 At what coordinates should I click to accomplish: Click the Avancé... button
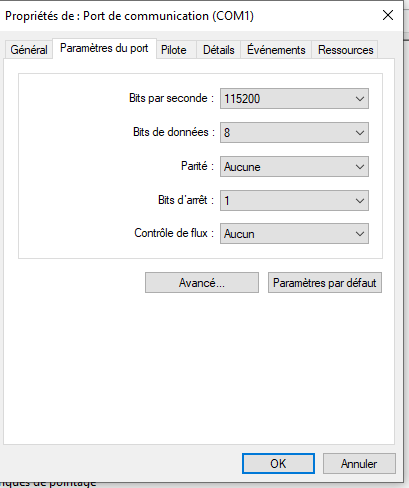click(202, 283)
